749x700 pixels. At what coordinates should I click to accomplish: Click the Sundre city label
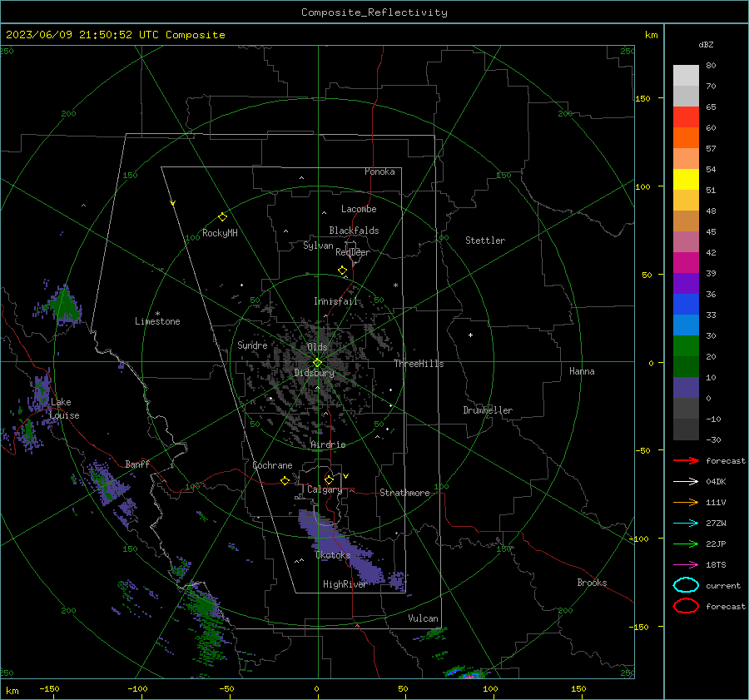pos(252,345)
